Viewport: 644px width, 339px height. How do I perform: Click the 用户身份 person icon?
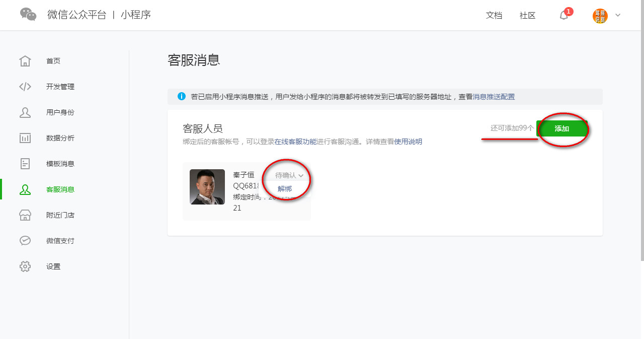click(x=25, y=112)
